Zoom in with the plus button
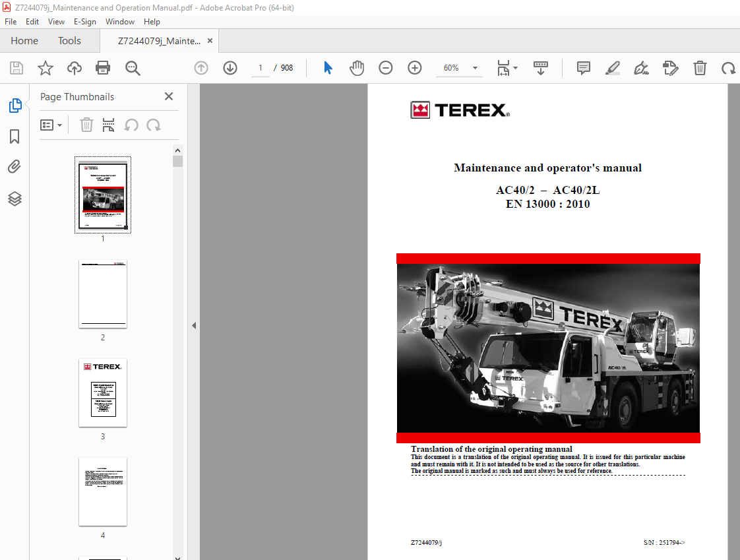 click(415, 68)
